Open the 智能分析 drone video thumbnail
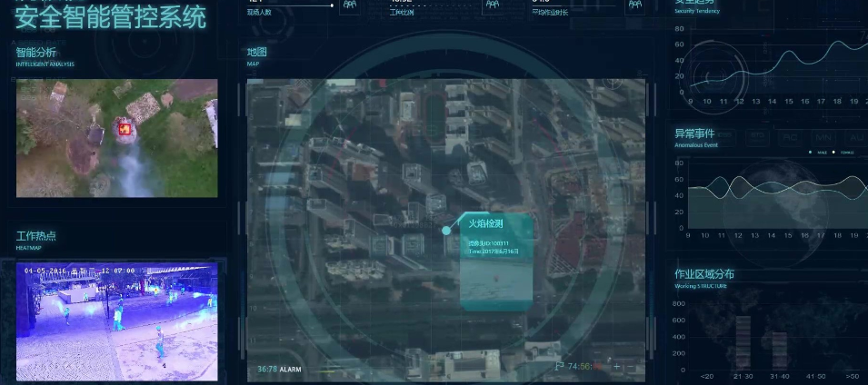This screenshot has width=868, height=385. coord(117,138)
